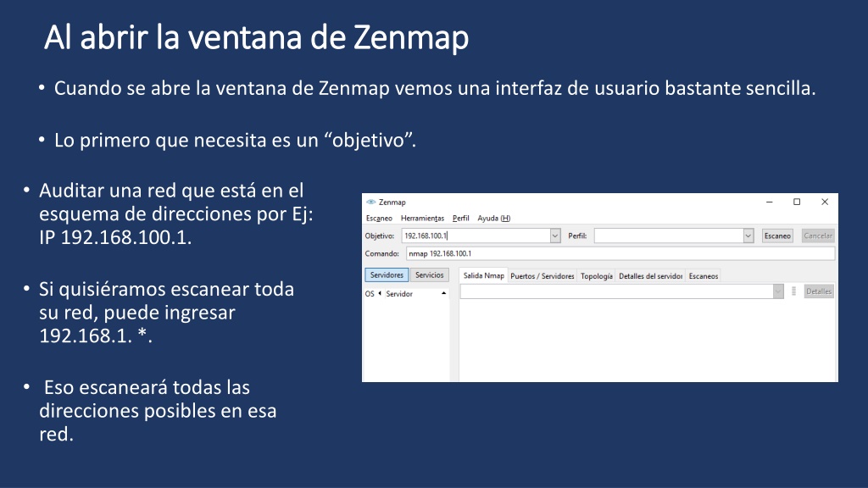Viewport: 868px width, 488px height.
Task: Open the Ayuda (H) menu
Action: click(494, 218)
